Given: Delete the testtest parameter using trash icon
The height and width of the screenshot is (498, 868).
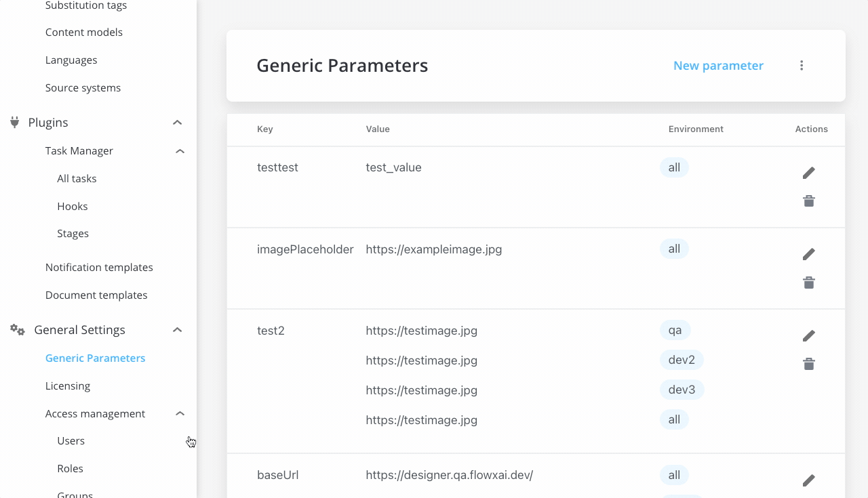Looking at the screenshot, I should (x=808, y=201).
